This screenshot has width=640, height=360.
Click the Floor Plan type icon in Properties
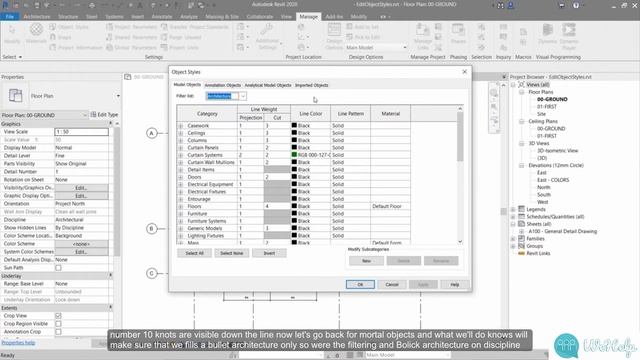pyautogui.click(x=16, y=96)
